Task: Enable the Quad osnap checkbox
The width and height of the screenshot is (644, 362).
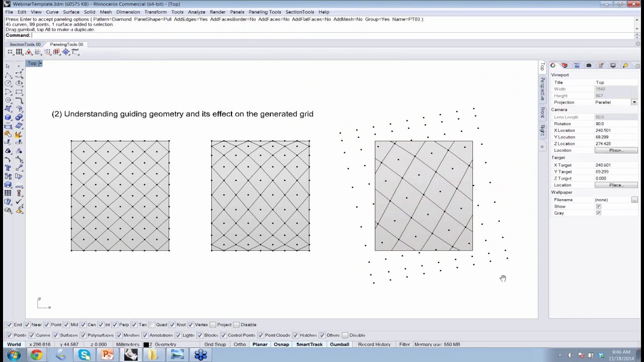Action: point(151,325)
